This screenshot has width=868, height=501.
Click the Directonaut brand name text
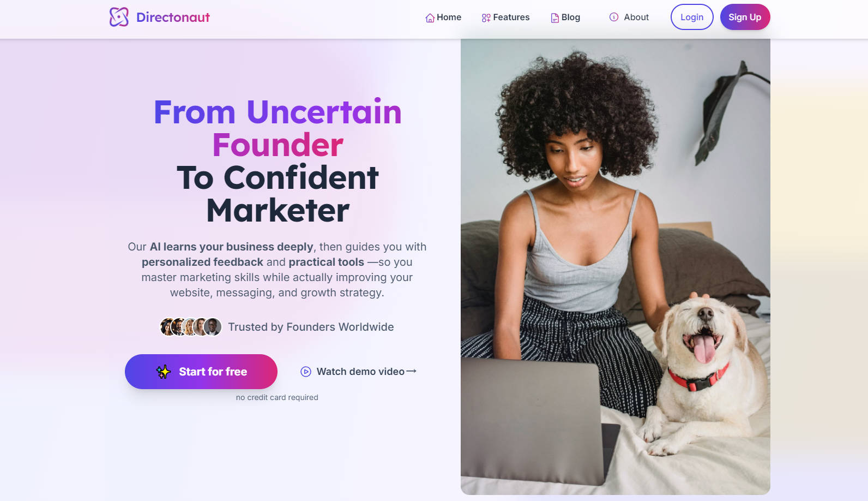[x=173, y=17]
